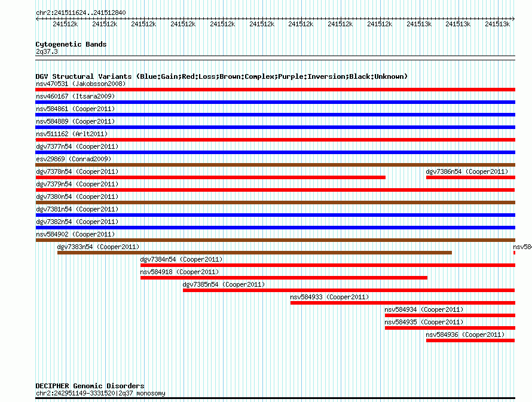Click the nsv584889 (Cooper2011) label
Image resolution: width=532 pixels, height=402 pixels.
(x=75, y=121)
